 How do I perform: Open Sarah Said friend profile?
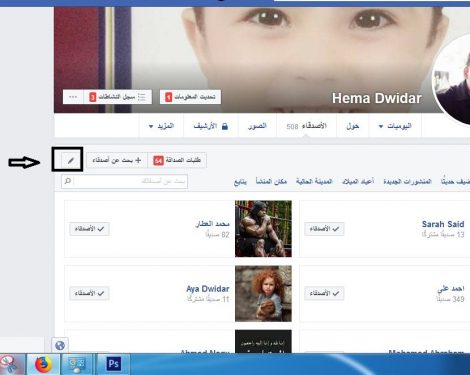click(443, 224)
